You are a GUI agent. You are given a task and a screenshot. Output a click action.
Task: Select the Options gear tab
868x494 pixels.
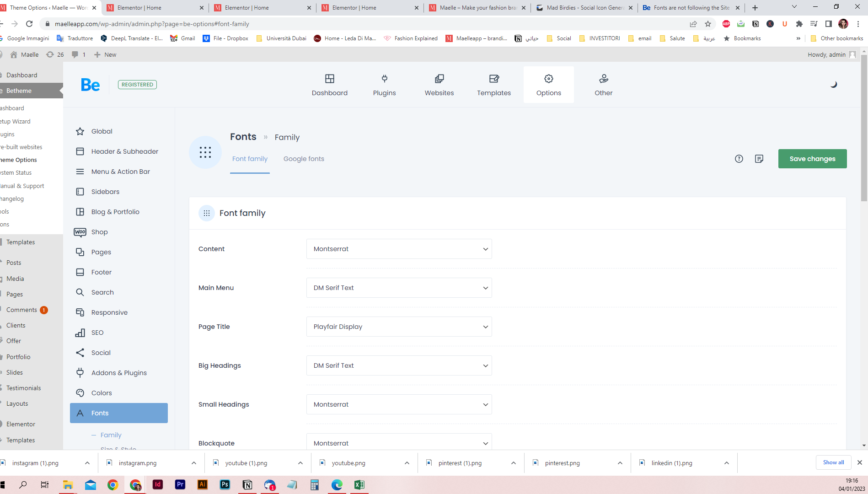[549, 85]
